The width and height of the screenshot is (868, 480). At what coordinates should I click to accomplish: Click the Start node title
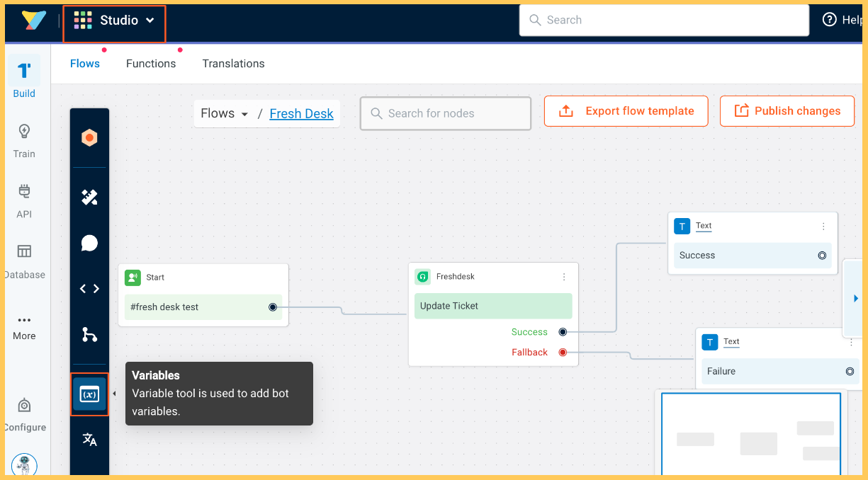[x=155, y=278]
